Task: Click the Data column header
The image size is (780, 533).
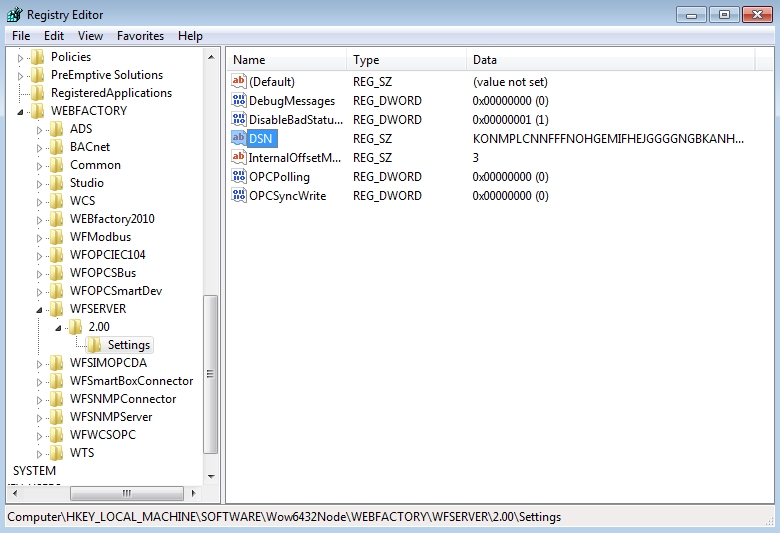Action: pos(485,60)
